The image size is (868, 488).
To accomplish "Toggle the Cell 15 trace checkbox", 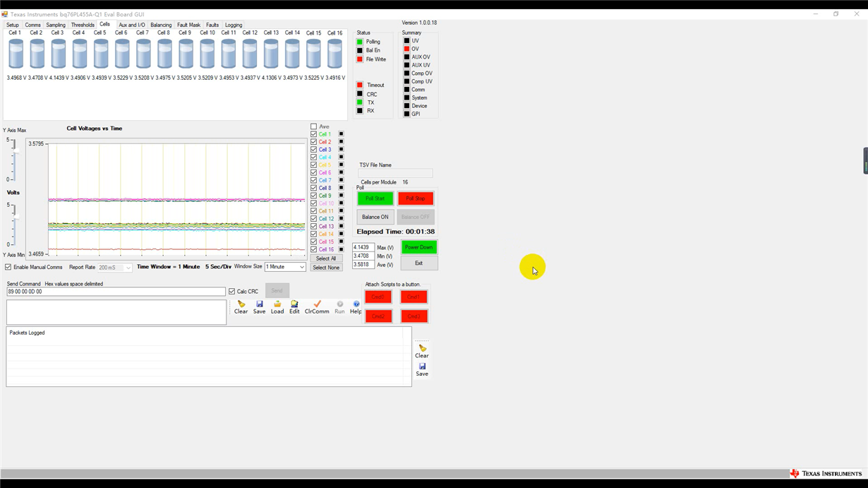I will [314, 242].
